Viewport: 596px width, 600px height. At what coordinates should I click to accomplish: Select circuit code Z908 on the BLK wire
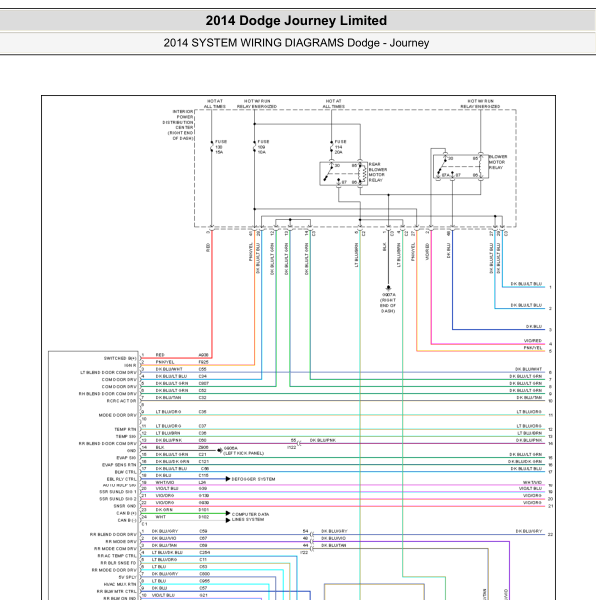(x=204, y=447)
